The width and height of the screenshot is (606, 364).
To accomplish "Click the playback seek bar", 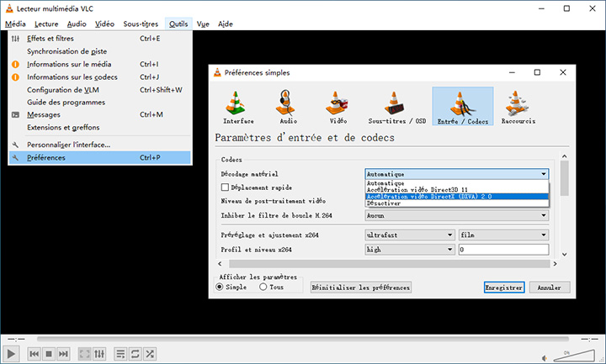I will (x=303, y=339).
